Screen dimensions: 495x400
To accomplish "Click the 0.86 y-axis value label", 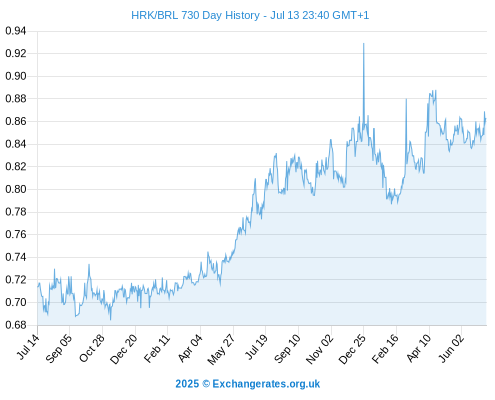I will click(16, 121).
